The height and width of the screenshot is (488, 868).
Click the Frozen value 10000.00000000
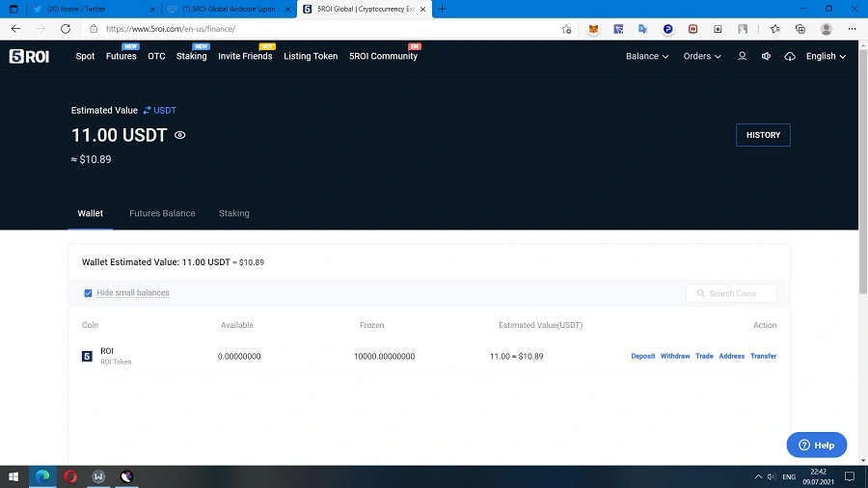[x=384, y=356]
